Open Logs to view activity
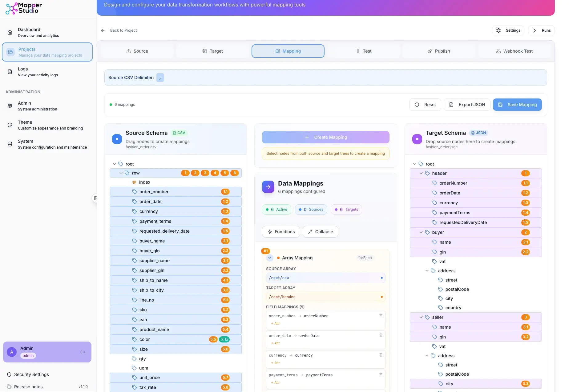569x392 pixels. tap(38, 71)
